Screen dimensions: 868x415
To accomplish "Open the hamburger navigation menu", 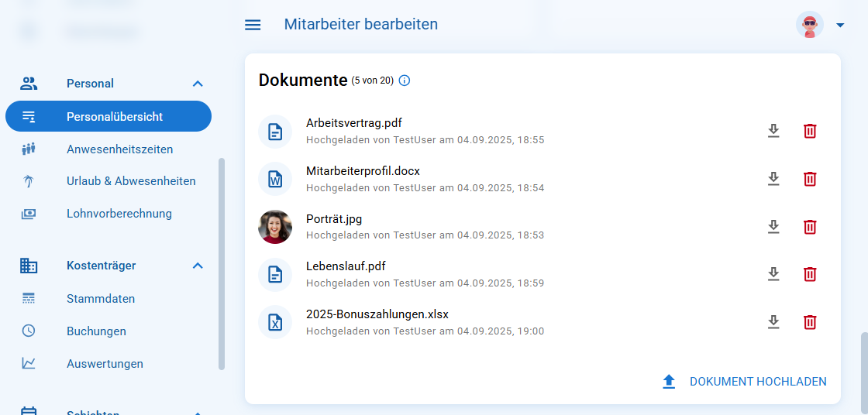I will [x=253, y=25].
